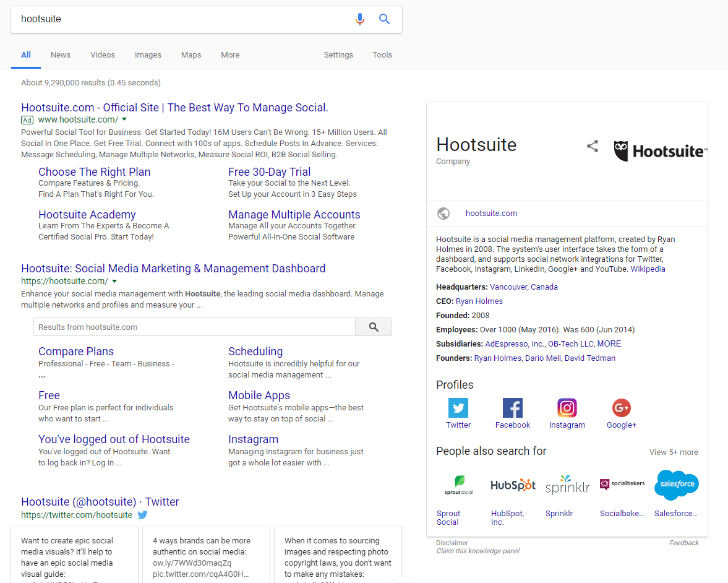Screen dimensions: 728x583
Task: Expand the ad URL dropdown arrow
Action: [124, 119]
